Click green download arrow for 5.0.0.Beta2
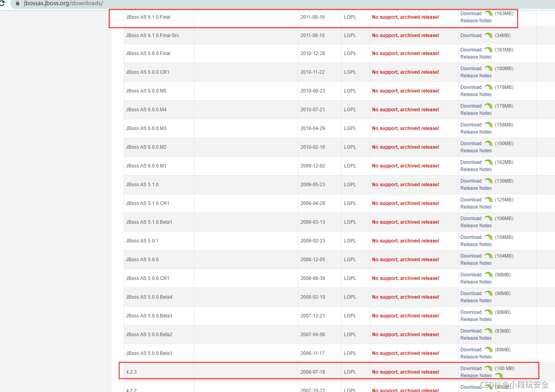This screenshot has height=392, width=555. [488, 331]
